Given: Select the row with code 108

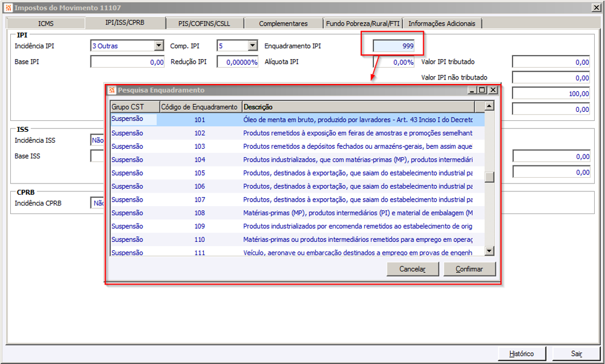Looking at the screenshot, I should (x=297, y=213).
